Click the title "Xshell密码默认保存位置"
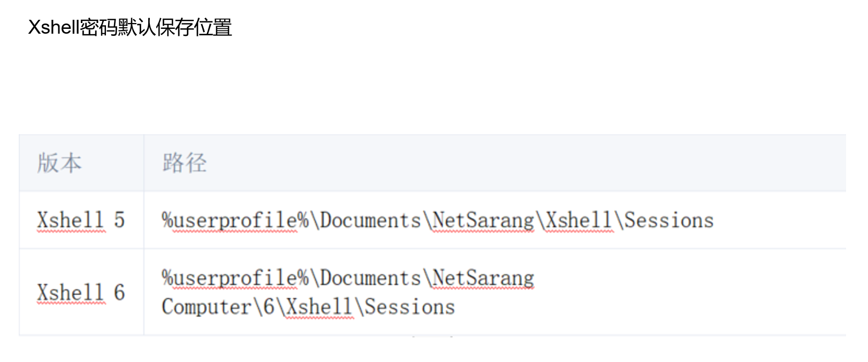868x362 pixels. pyautogui.click(x=130, y=27)
